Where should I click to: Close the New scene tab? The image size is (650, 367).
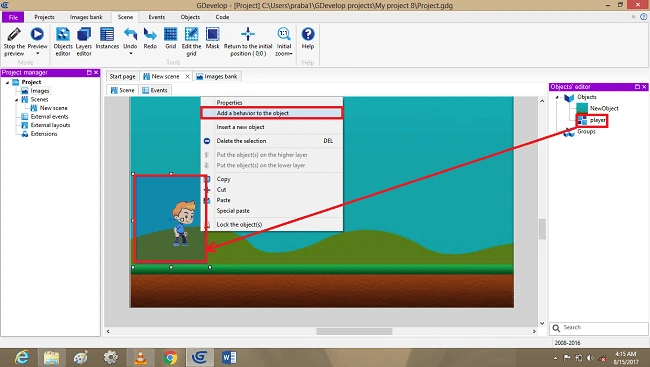point(187,76)
